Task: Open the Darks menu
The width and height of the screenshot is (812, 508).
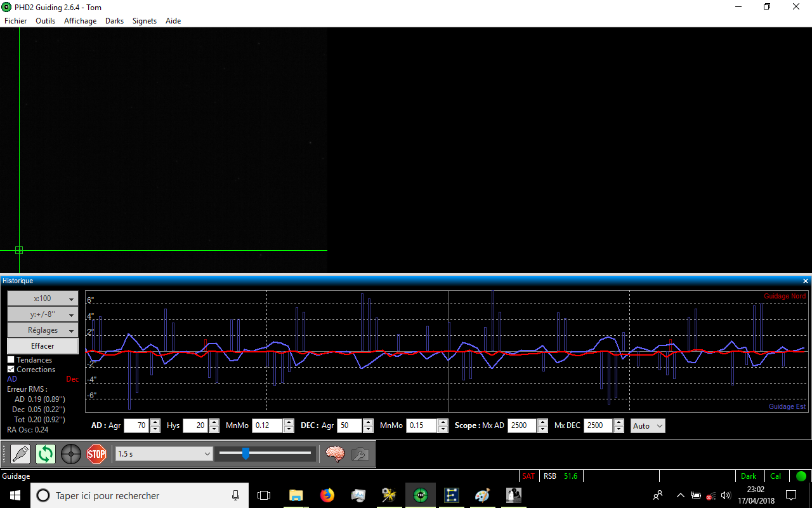Action: (x=115, y=21)
